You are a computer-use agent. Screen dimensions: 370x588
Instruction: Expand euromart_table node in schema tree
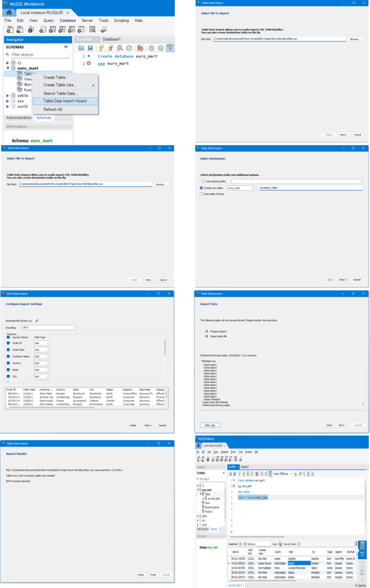coord(203,498)
